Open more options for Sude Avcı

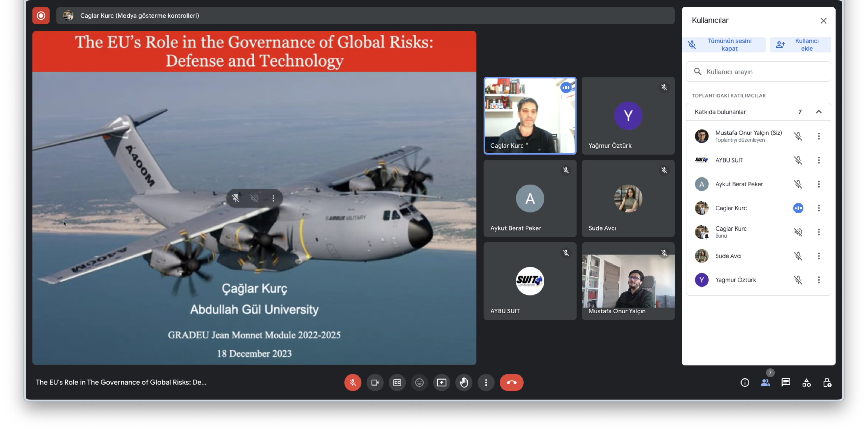(818, 256)
